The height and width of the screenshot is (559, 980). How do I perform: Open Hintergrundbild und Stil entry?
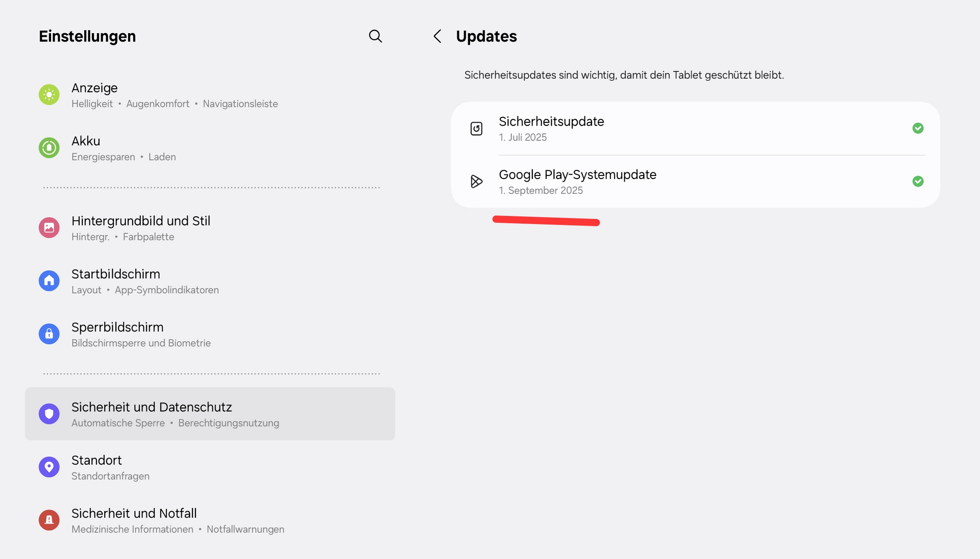tap(141, 227)
